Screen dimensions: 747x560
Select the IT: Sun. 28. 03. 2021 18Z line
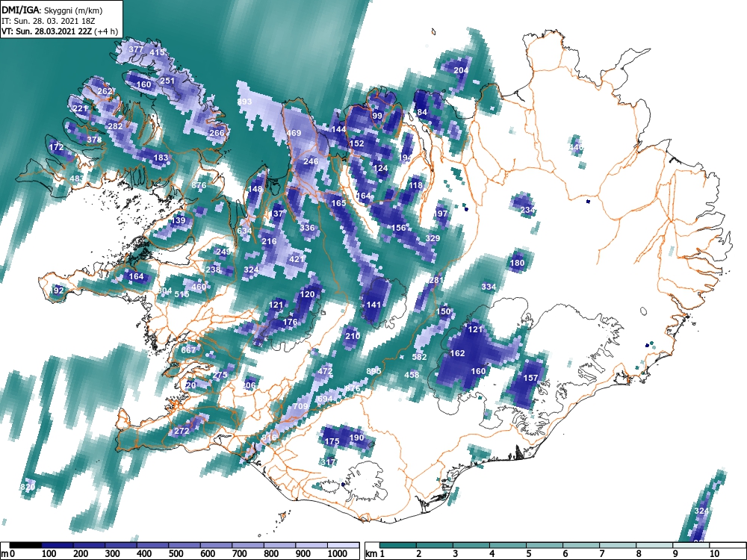(x=48, y=21)
